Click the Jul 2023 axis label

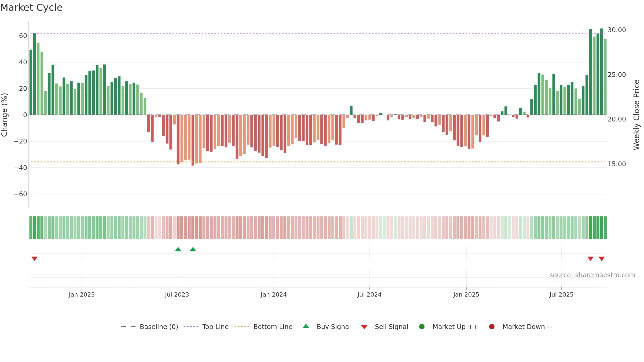point(177,294)
